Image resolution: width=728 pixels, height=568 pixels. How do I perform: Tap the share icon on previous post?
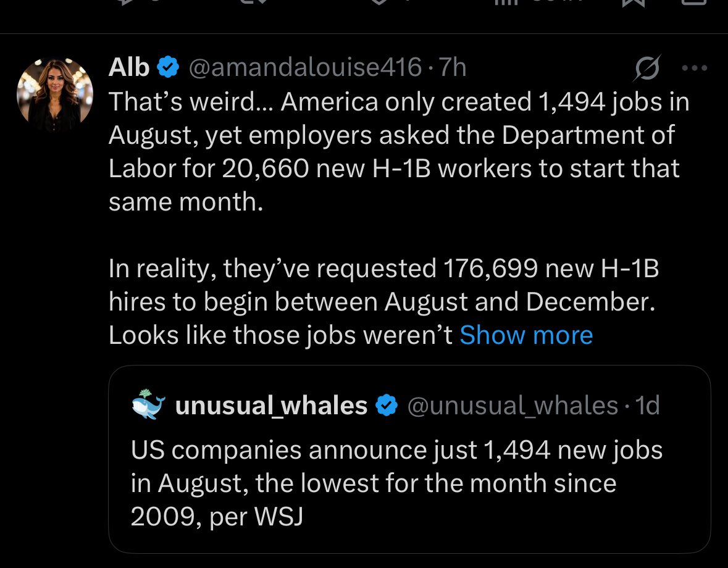click(695, 2)
